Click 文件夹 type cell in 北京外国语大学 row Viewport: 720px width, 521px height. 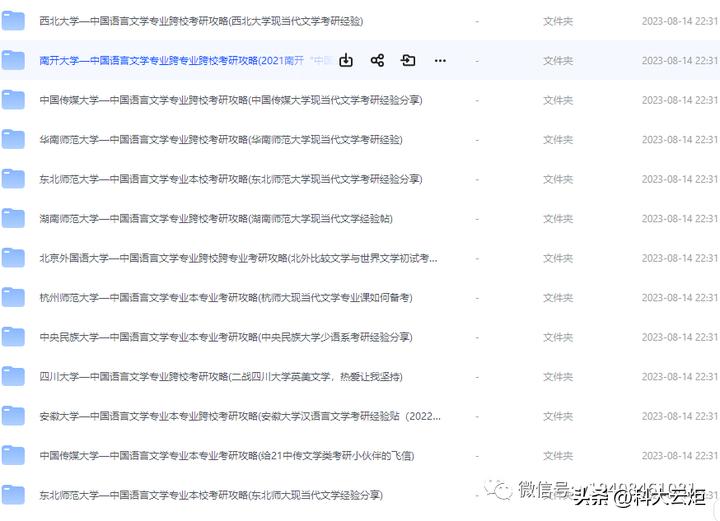point(558,258)
